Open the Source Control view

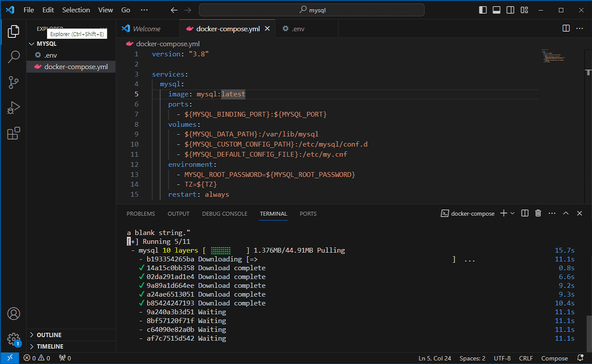(14, 82)
